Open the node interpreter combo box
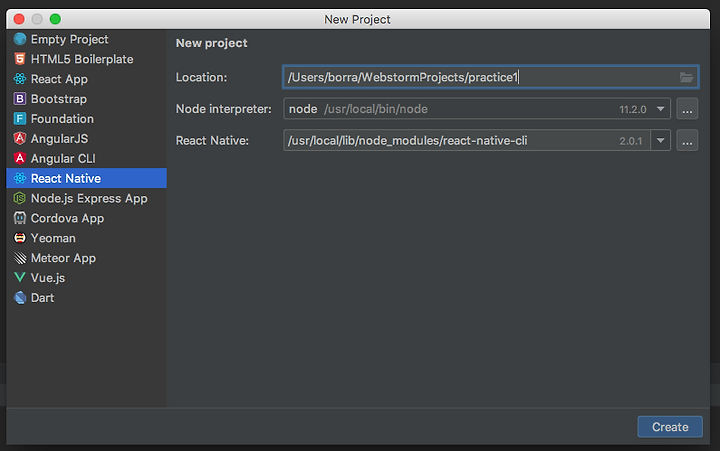720x451 pixels. coord(477,109)
